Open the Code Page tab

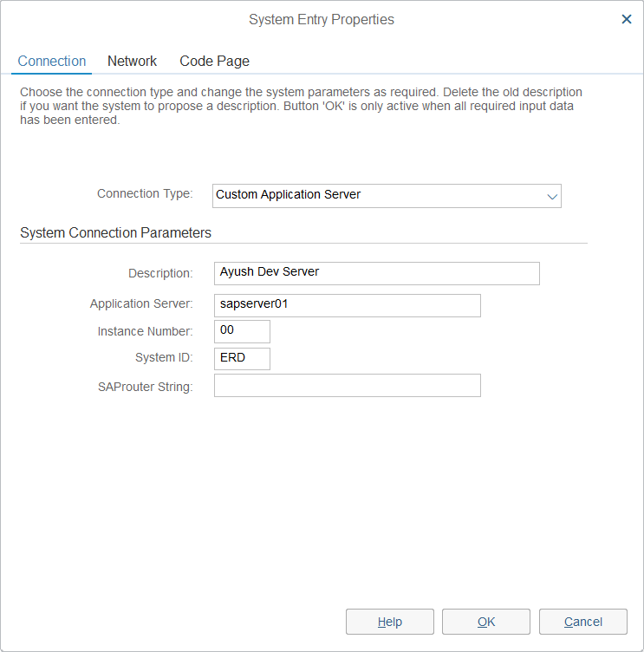[214, 62]
